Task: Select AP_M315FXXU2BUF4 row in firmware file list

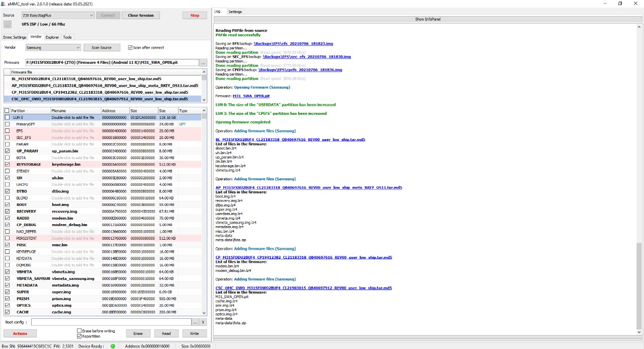Action: [103, 86]
